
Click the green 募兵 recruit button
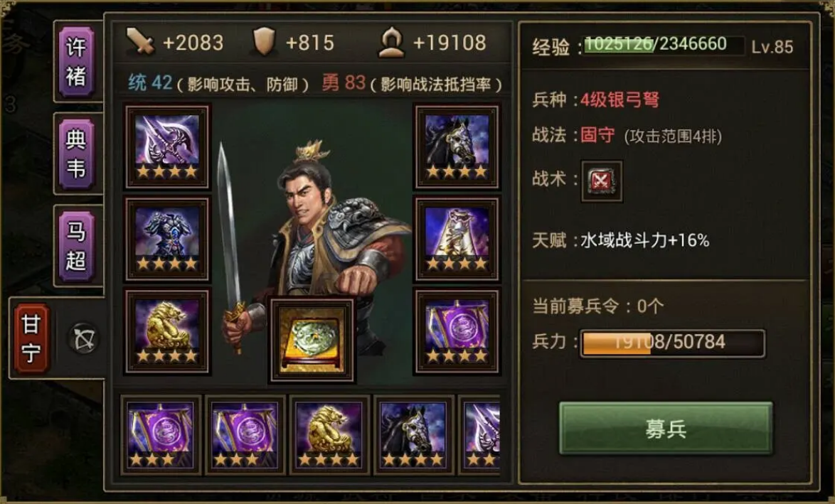[x=666, y=429]
